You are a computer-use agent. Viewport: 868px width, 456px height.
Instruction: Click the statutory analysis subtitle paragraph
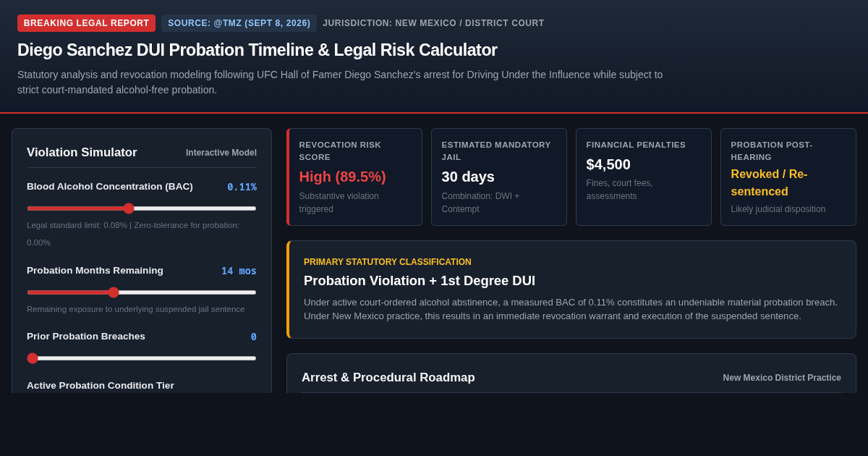coord(340,83)
